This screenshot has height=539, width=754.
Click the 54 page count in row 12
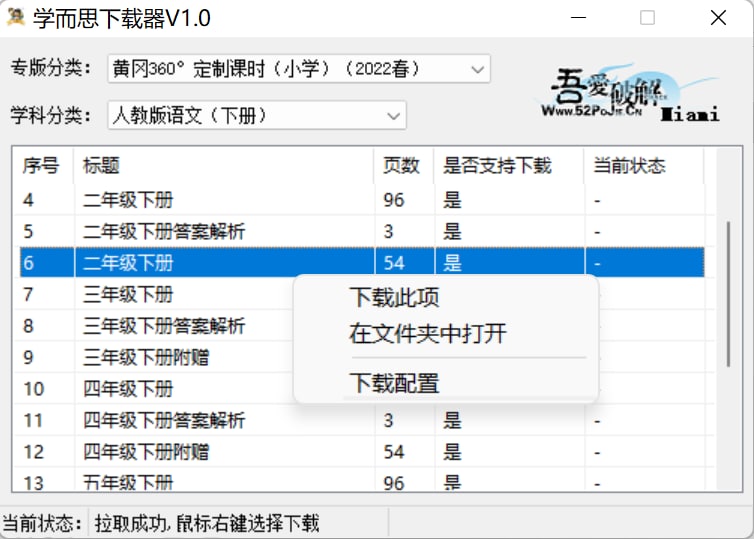click(394, 452)
